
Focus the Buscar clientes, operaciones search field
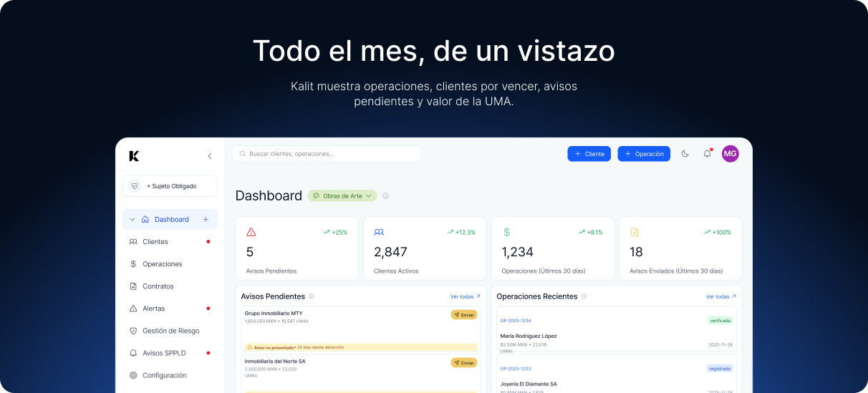(327, 154)
